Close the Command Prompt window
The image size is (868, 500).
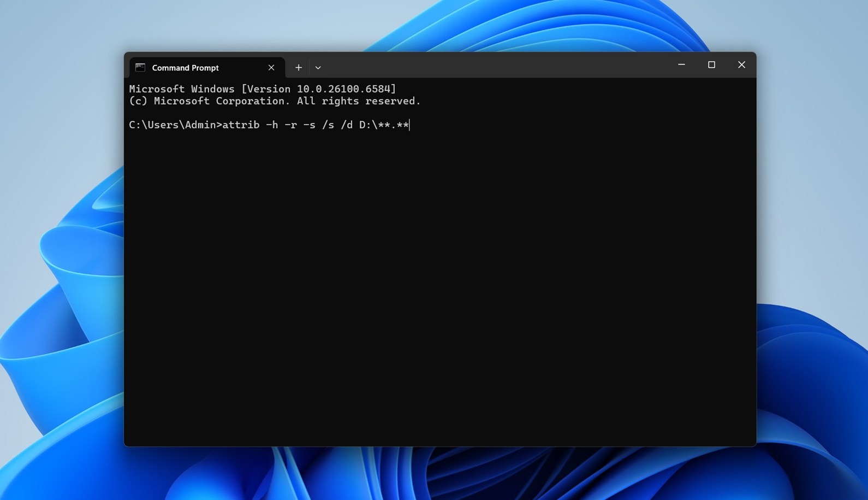pyautogui.click(x=741, y=65)
